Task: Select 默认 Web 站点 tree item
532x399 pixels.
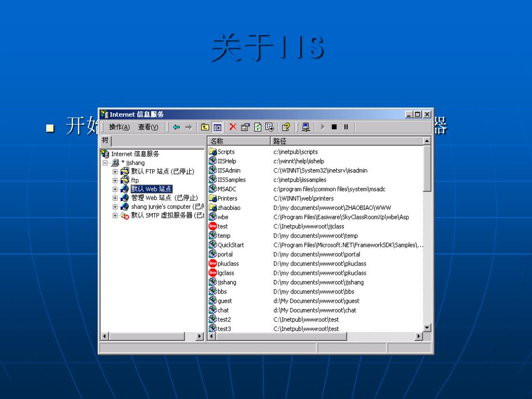Action: (x=151, y=189)
